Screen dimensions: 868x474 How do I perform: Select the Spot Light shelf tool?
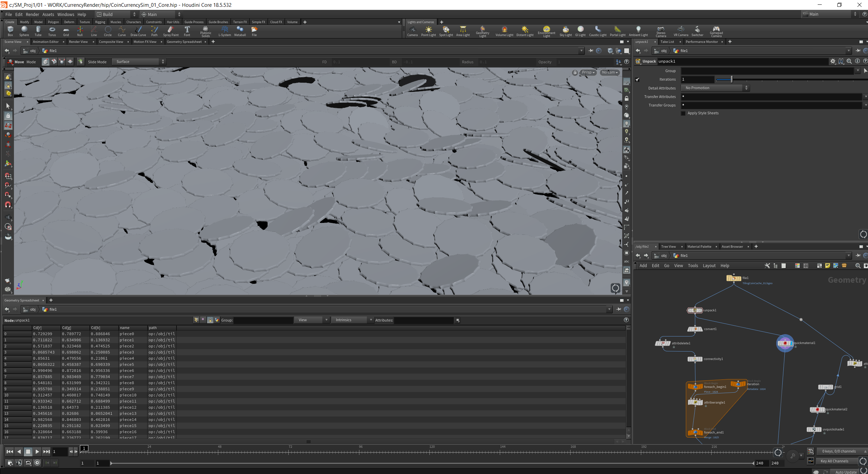[x=446, y=31]
